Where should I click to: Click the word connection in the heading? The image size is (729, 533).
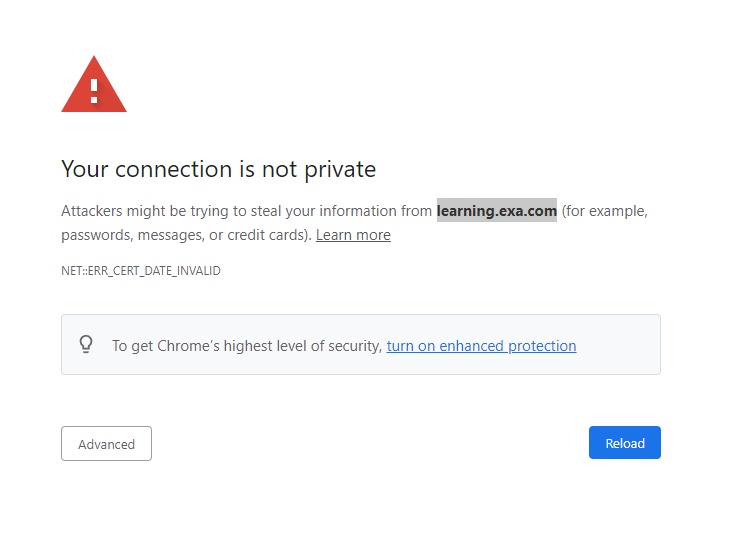[173, 169]
